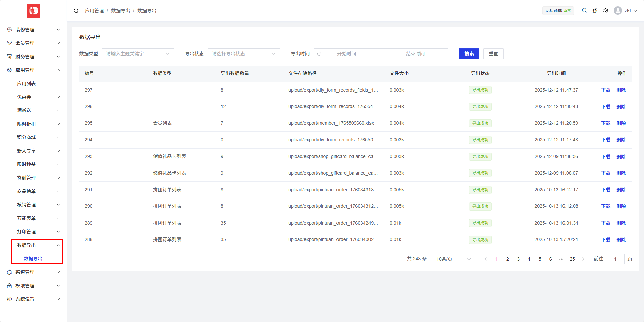Click the user avatar icon for zkf
The width and height of the screenshot is (644, 322).
point(618,11)
